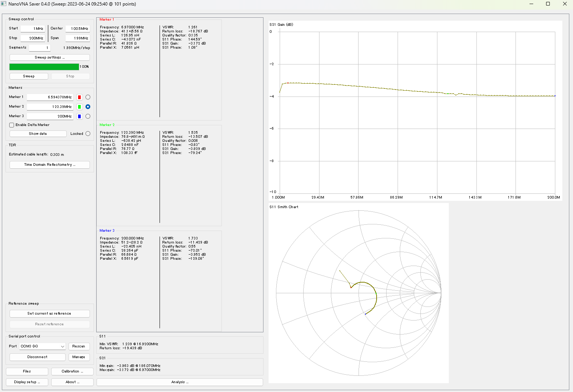
Task: Click the S21 Max gain text
Action: (130, 370)
